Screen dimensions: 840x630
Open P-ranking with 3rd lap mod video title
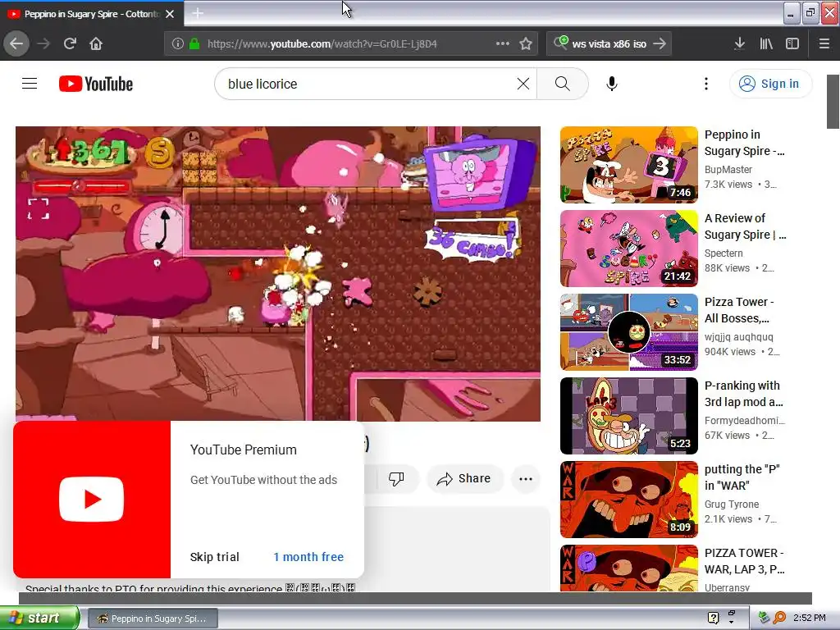743,394
